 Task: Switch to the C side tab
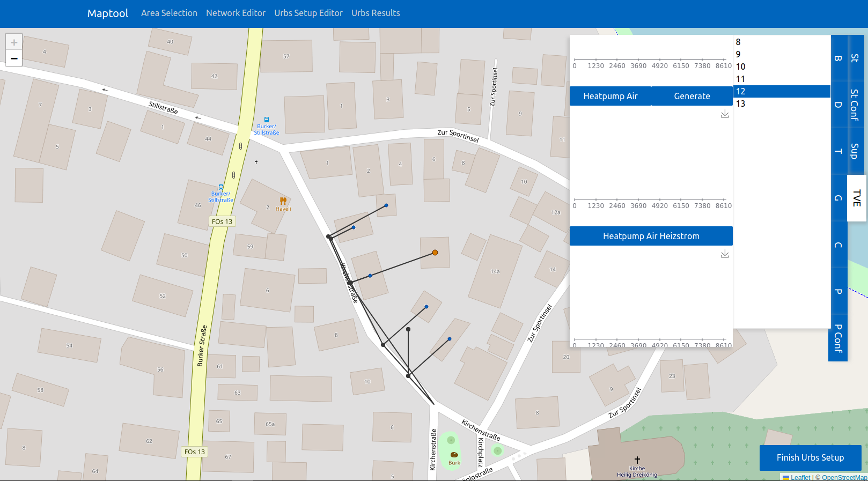click(x=838, y=245)
